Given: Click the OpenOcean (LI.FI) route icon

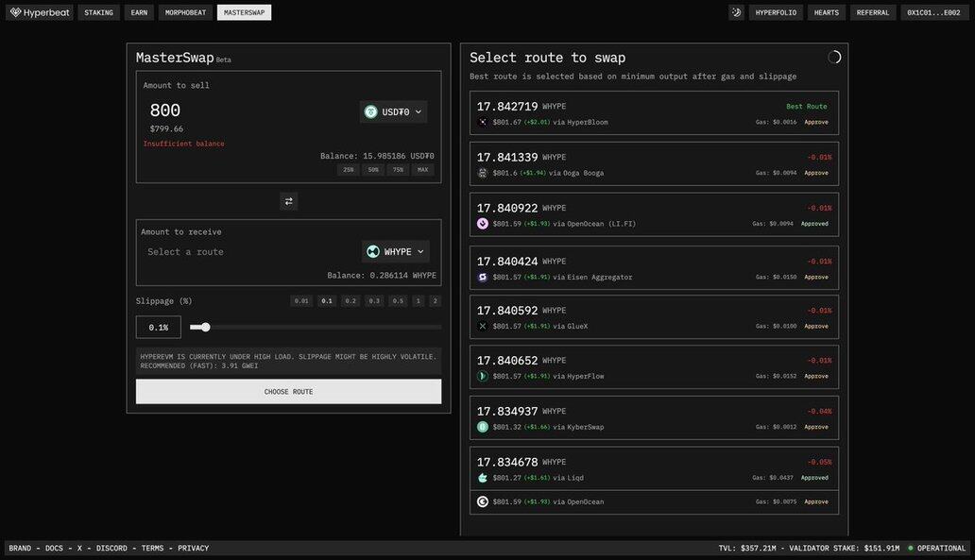Looking at the screenshot, I should pos(483,224).
